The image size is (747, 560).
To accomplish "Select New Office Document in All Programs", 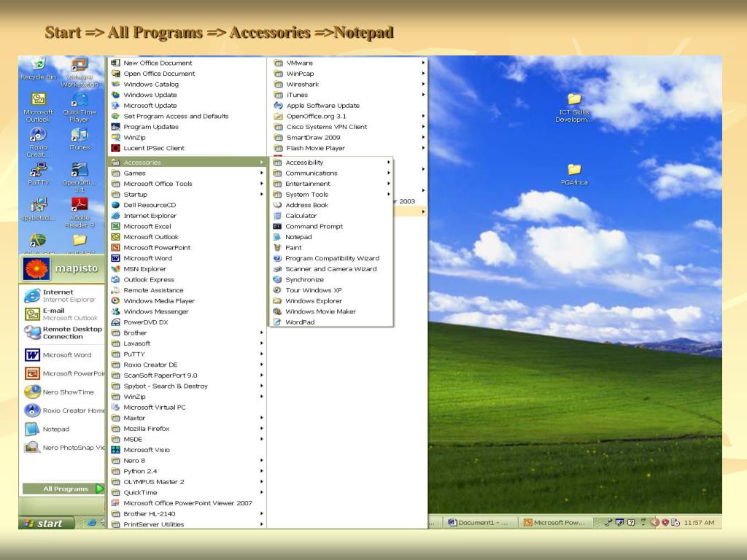I will point(187,63).
